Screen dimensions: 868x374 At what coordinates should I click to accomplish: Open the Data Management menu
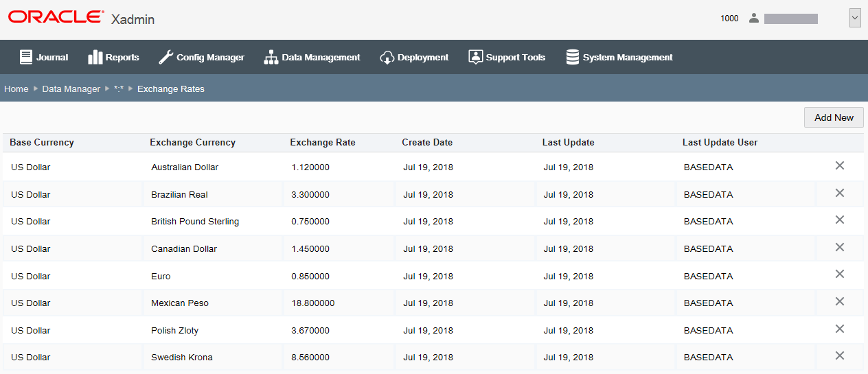[312, 57]
